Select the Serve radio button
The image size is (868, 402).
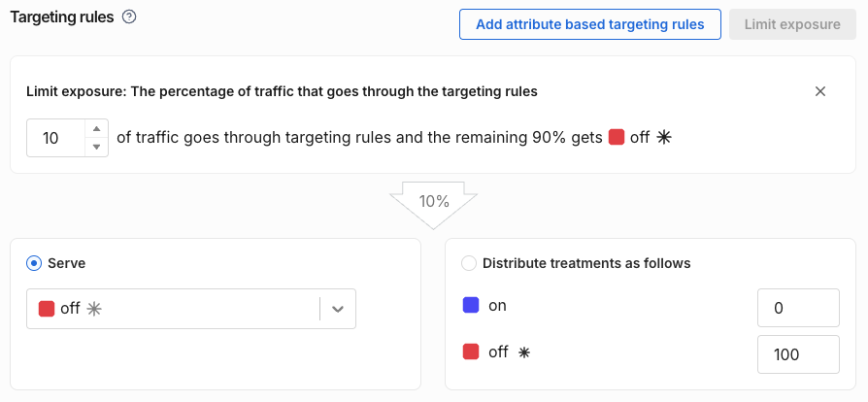click(x=34, y=263)
